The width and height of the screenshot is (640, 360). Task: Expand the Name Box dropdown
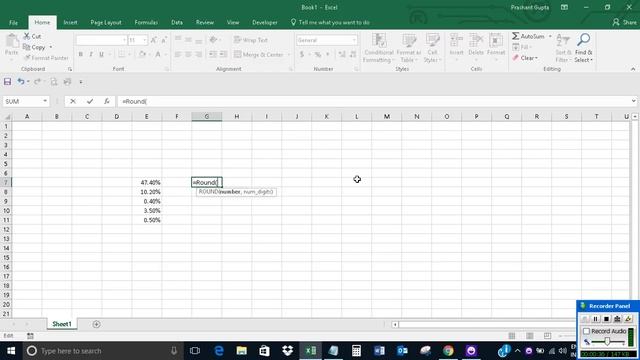click(x=45, y=101)
